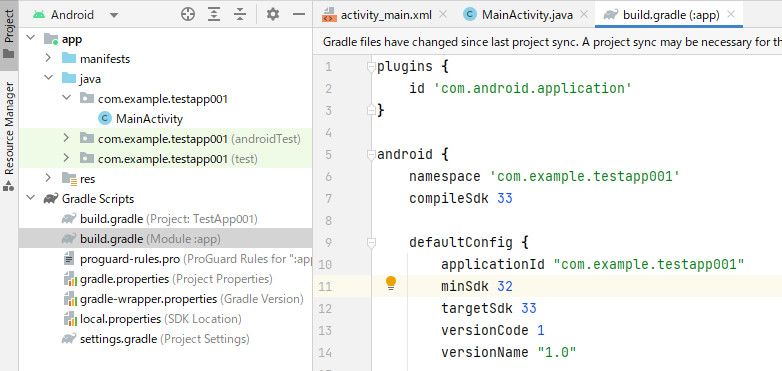Click the (test) package folder icon
Screen dimensions: 782x371
point(87,158)
